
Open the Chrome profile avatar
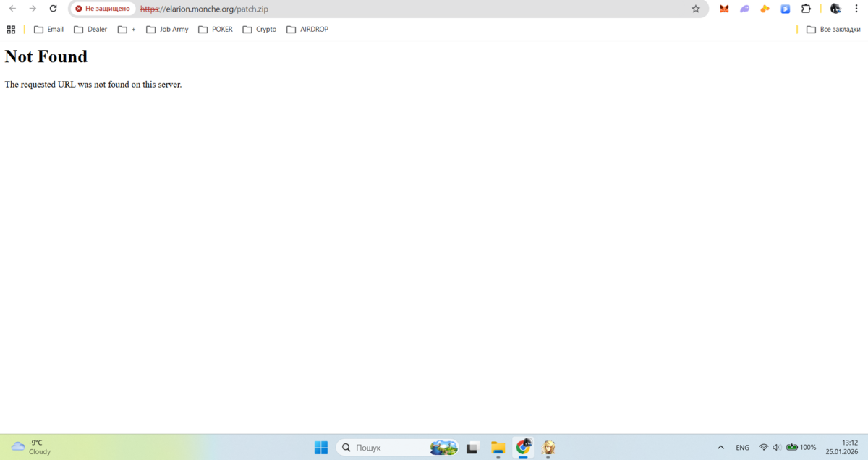835,9
